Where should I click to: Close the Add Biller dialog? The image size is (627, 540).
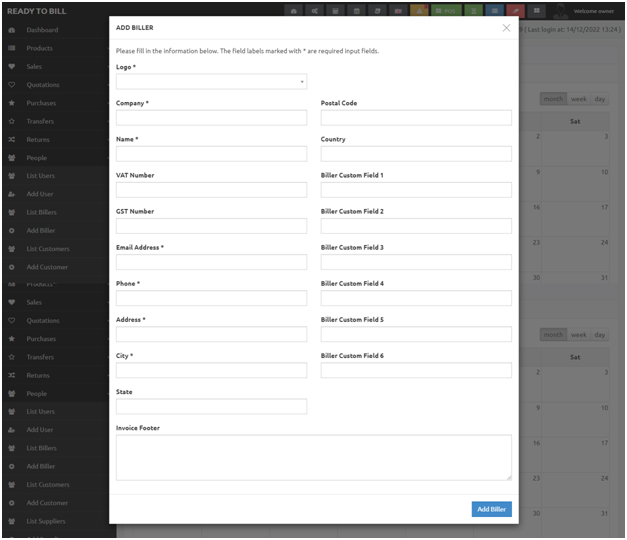pos(506,28)
